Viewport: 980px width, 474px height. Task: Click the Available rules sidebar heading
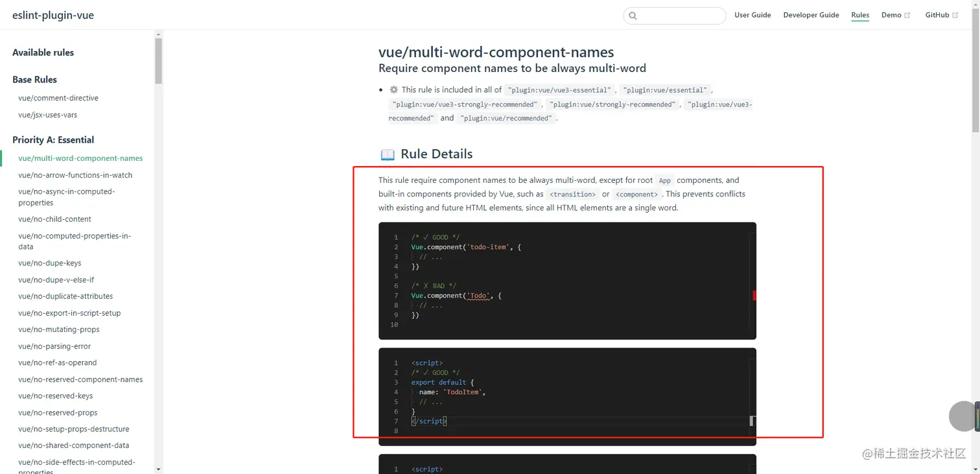point(43,53)
